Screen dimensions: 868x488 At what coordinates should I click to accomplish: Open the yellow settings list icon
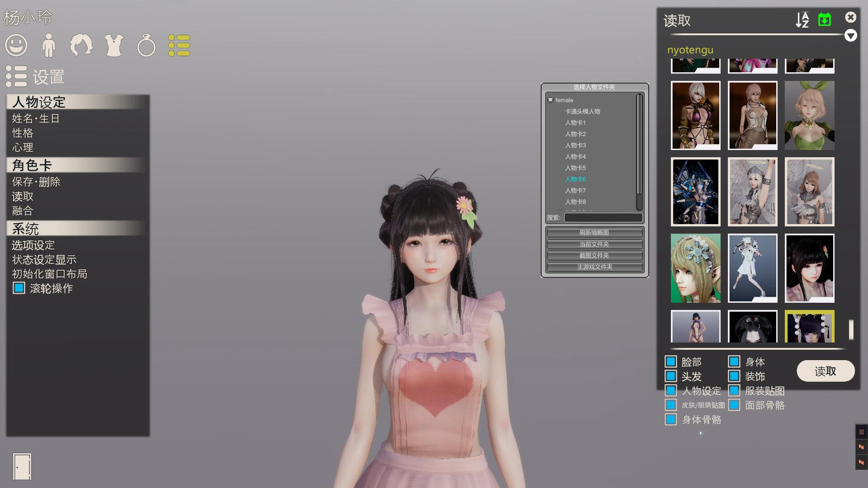179,46
